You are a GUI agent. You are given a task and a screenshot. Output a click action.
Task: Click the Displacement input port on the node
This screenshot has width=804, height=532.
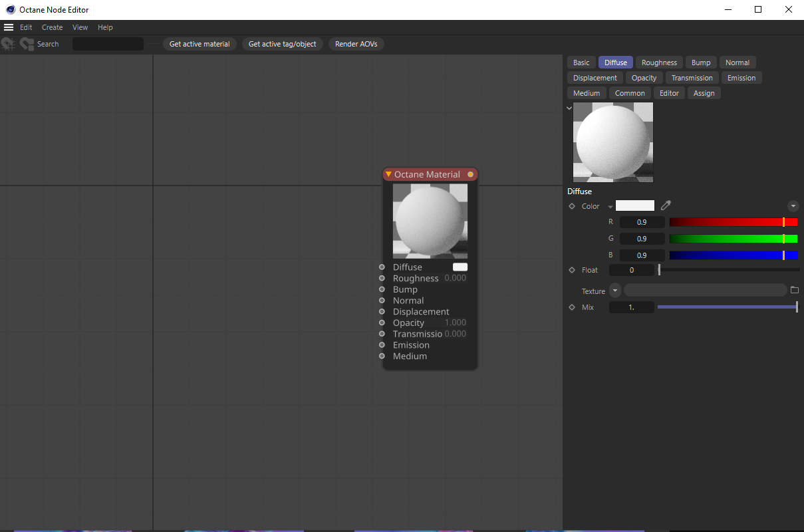point(382,311)
